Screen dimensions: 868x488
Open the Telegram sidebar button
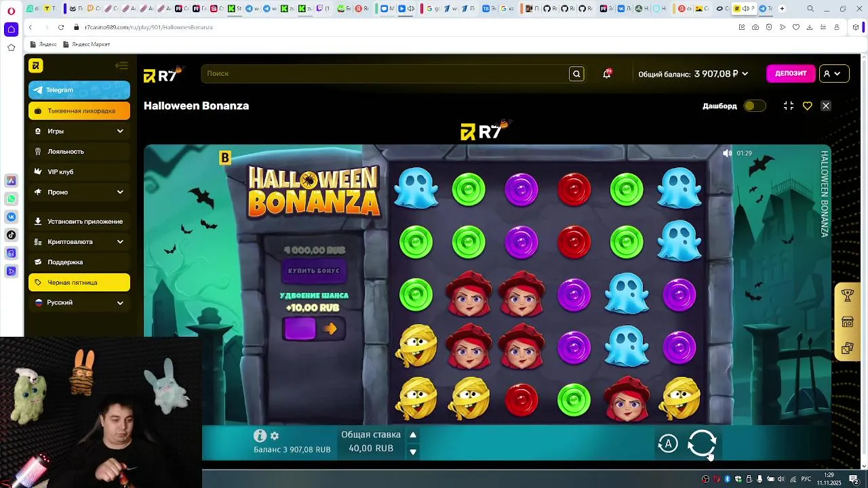pyautogui.click(x=79, y=90)
